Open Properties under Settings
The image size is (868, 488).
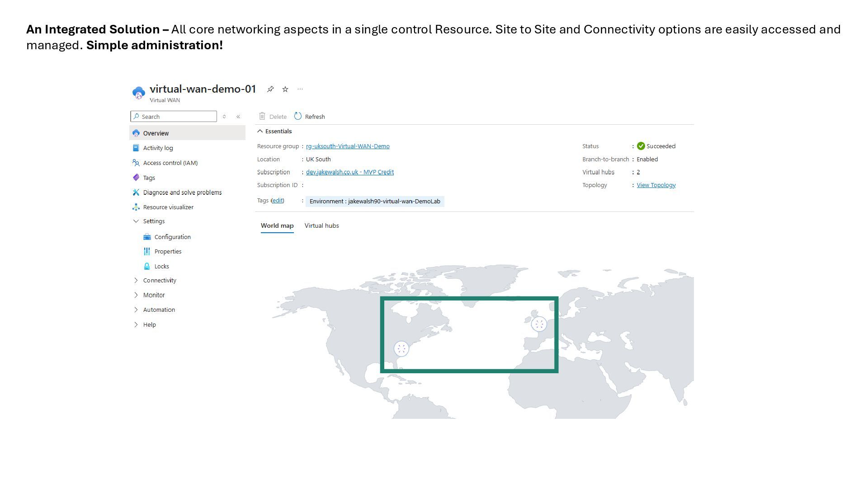(x=168, y=251)
